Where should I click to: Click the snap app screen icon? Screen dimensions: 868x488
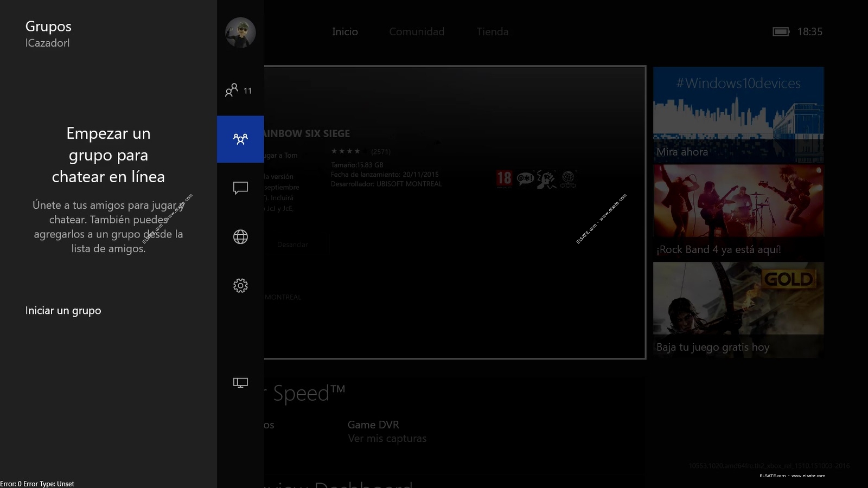point(240,383)
